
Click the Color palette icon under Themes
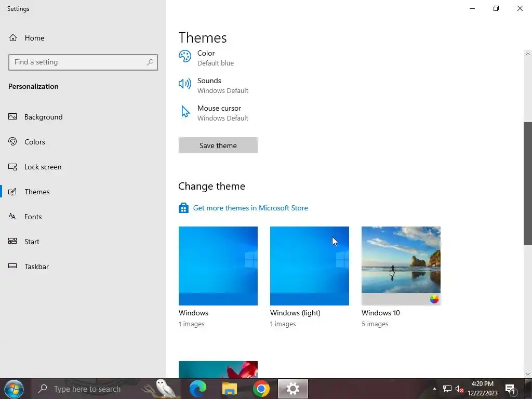185,56
